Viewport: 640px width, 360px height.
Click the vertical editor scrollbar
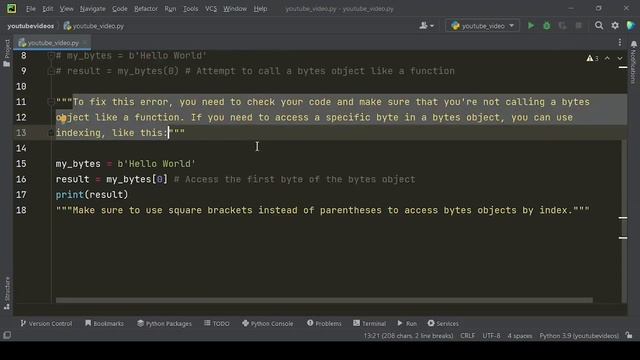(x=624, y=220)
